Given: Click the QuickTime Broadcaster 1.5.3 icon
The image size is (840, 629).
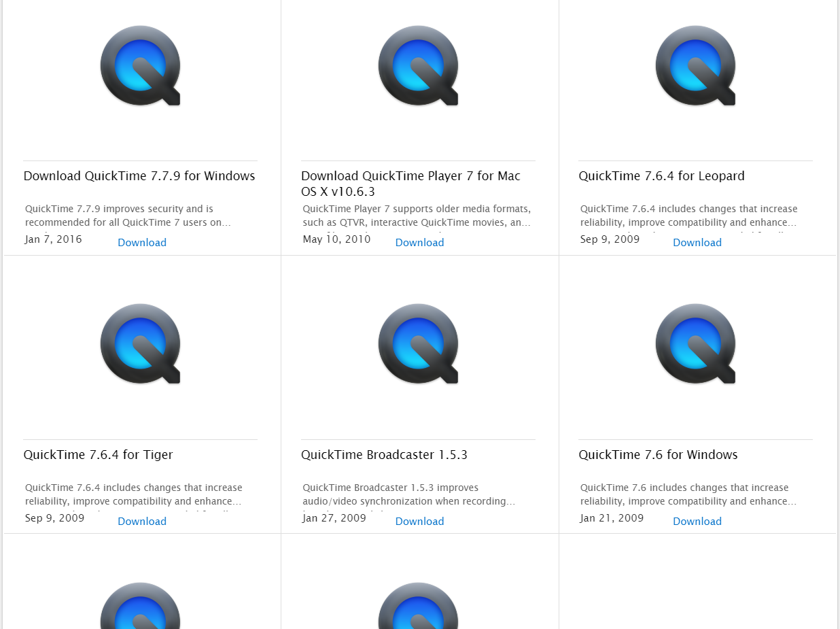Looking at the screenshot, I should [x=418, y=344].
